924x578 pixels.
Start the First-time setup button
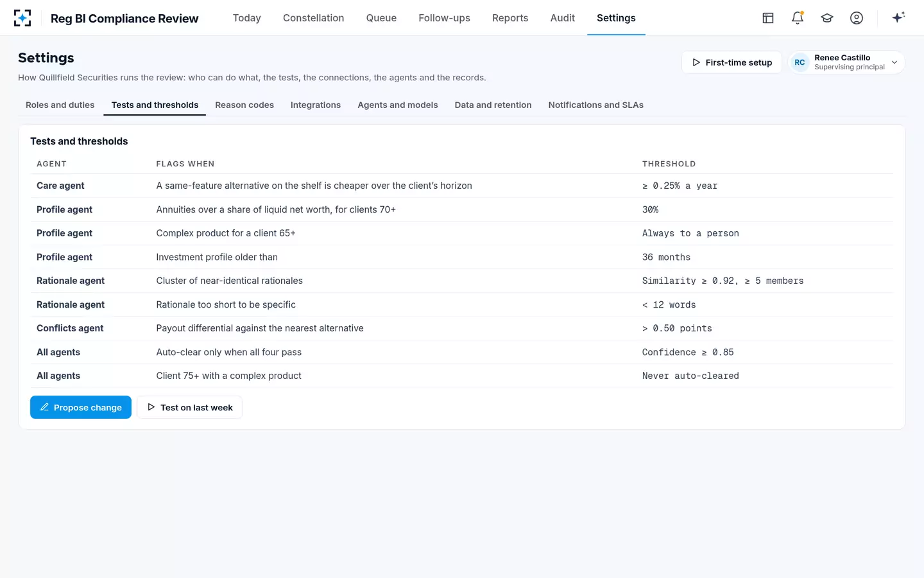[x=732, y=62]
